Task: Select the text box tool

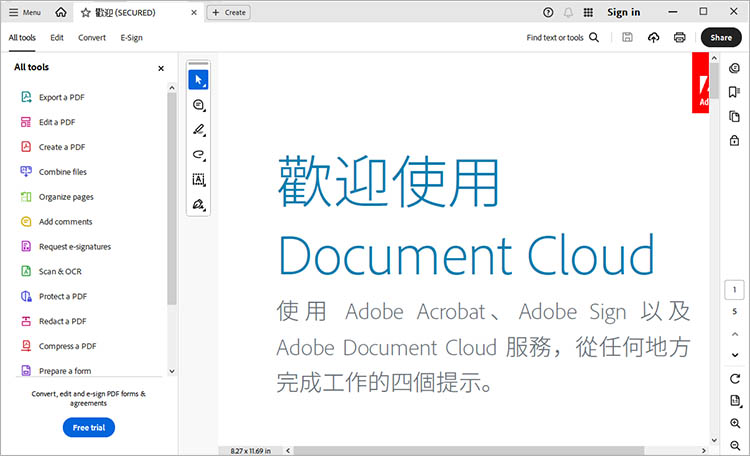Action: tap(198, 179)
